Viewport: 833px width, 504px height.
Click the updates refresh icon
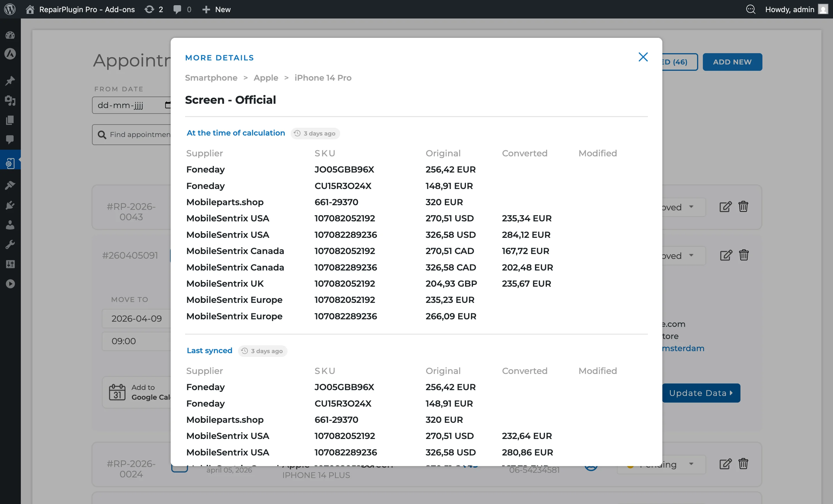149,9
